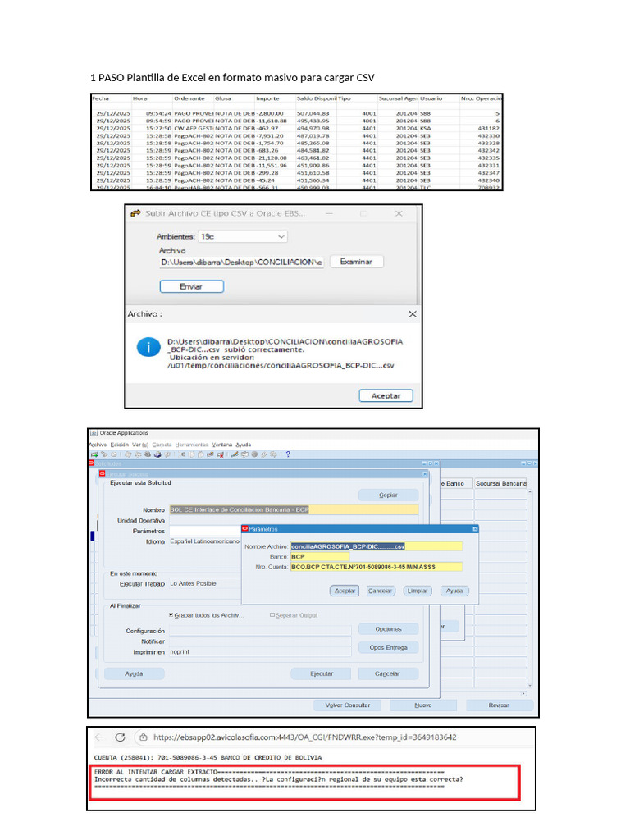Click the Show Navigator icon in Oracle toolbar
Image resolution: width=630 pixels, height=840 pixels.
coord(114,454)
